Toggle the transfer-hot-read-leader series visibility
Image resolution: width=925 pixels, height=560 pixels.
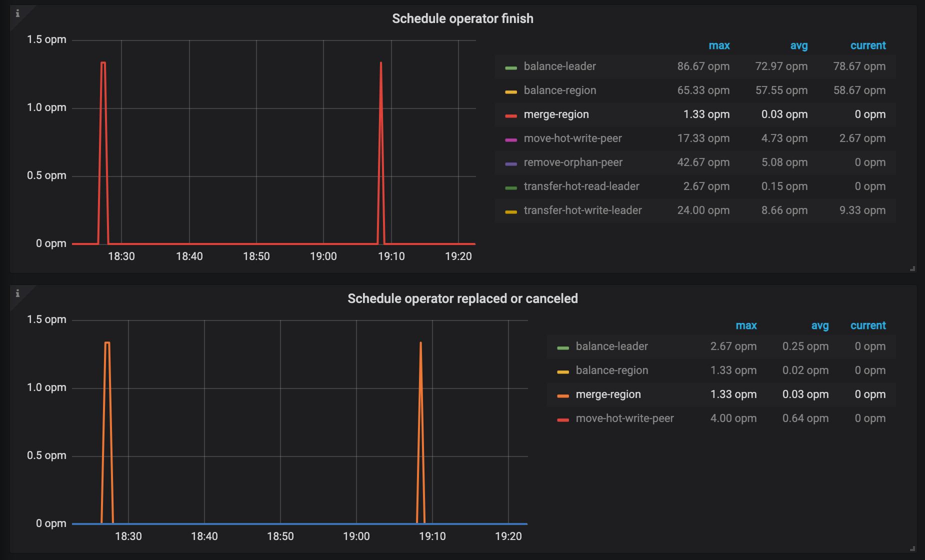click(581, 186)
